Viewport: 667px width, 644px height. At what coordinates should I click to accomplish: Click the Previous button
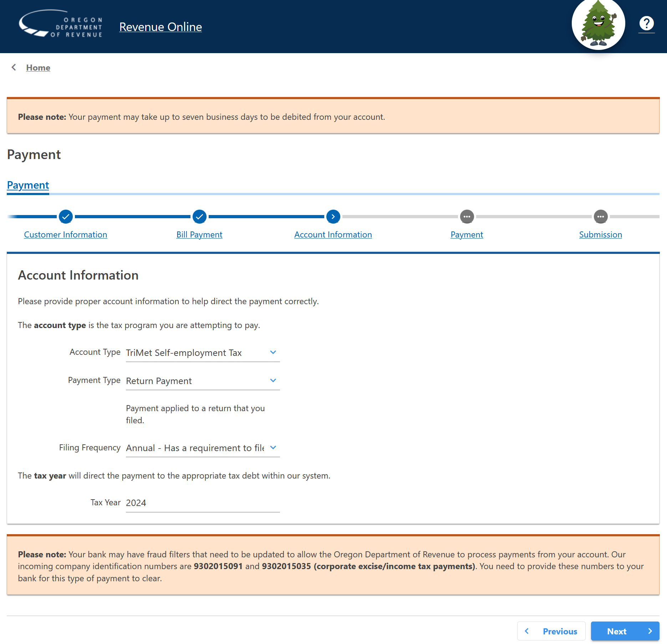pyautogui.click(x=551, y=631)
